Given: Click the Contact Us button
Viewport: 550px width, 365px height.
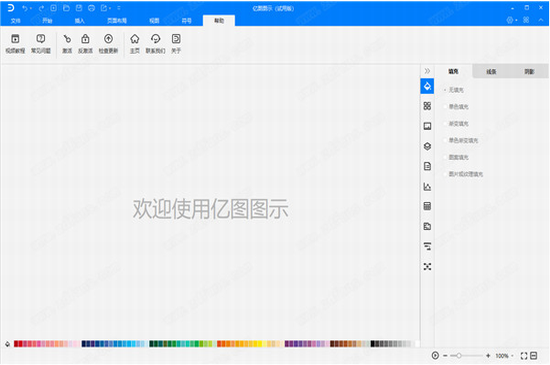Looking at the screenshot, I should click(155, 43).
